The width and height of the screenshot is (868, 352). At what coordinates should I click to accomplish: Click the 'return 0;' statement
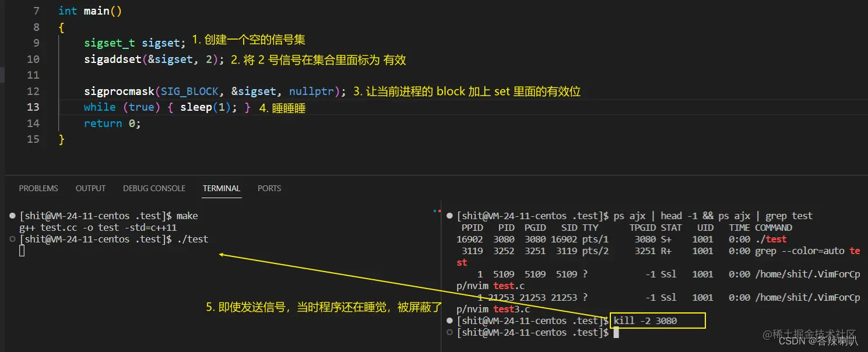(113, 123)
